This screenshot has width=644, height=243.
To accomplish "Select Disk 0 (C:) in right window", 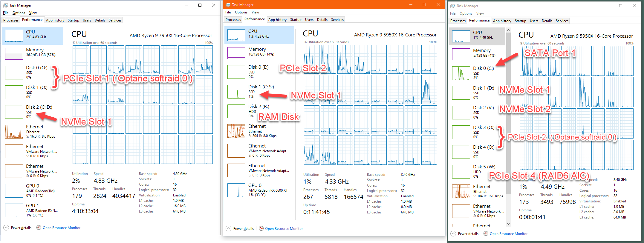I will click(477, 73).
